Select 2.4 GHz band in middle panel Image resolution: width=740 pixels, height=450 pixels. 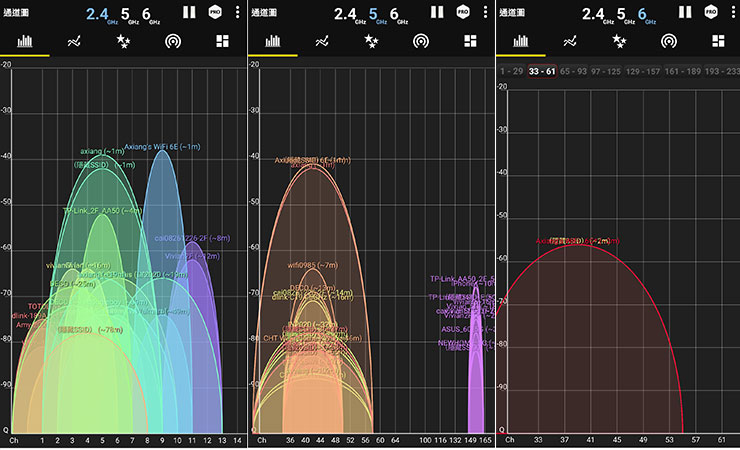click(x=349, y=15)
